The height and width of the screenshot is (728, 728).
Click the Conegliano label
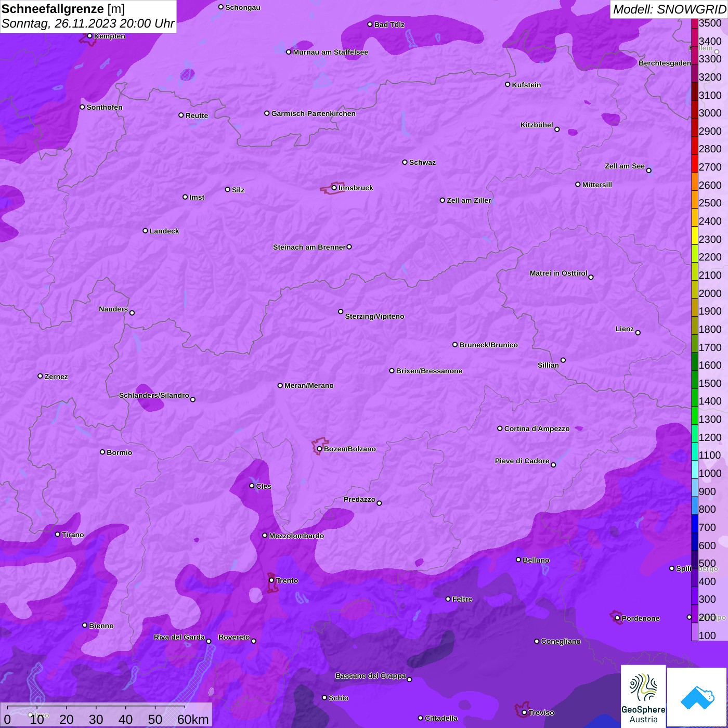tap(561, 641)
